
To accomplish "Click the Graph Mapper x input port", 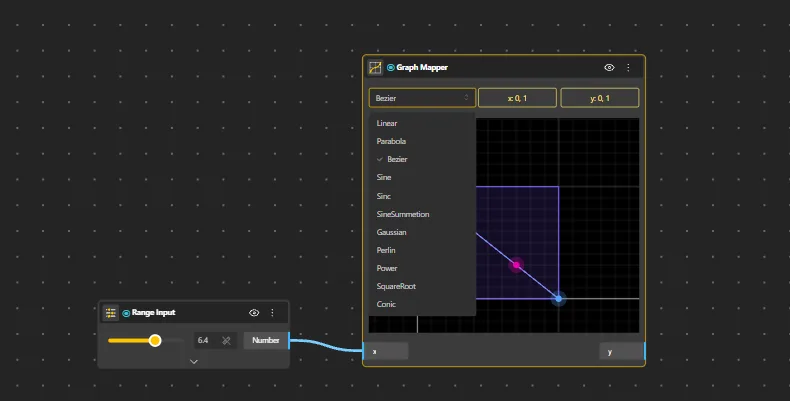I will point(385,352).
